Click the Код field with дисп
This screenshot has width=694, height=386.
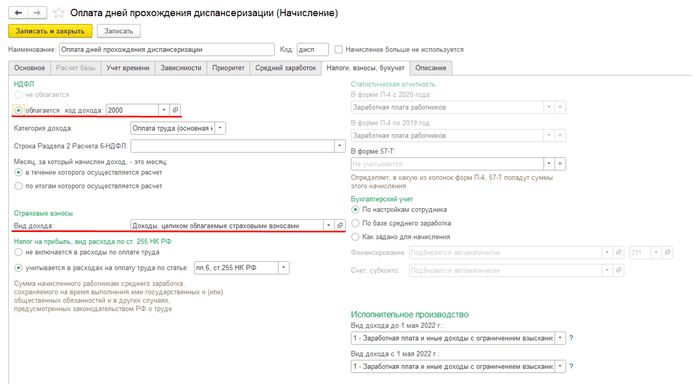point(312,50)
